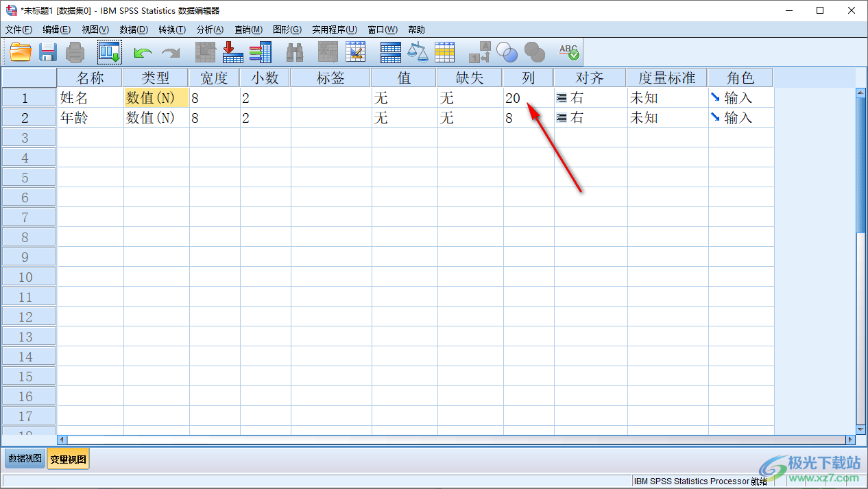Click the label cell for 姓名
Screen dimensions: 868x489
pyautogui.click(x=330, y=97)
